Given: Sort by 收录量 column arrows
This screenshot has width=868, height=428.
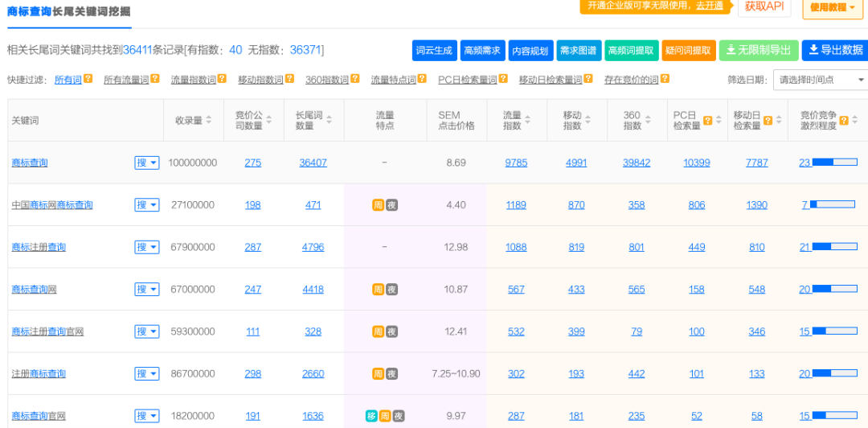Looking at the screenshot, I should 209,121.
